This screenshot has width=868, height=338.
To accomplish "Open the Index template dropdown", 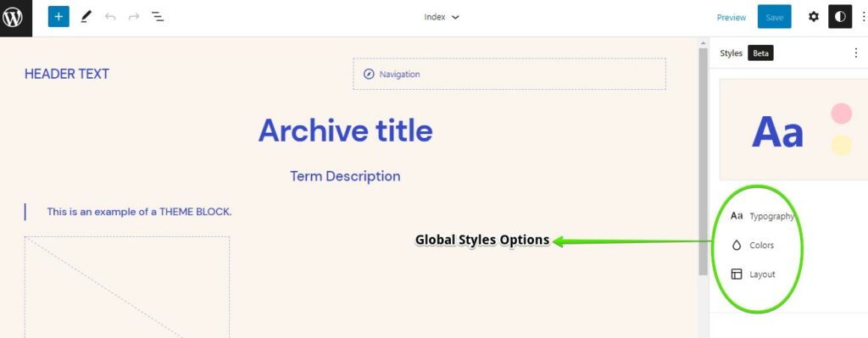I will (442, 17).
